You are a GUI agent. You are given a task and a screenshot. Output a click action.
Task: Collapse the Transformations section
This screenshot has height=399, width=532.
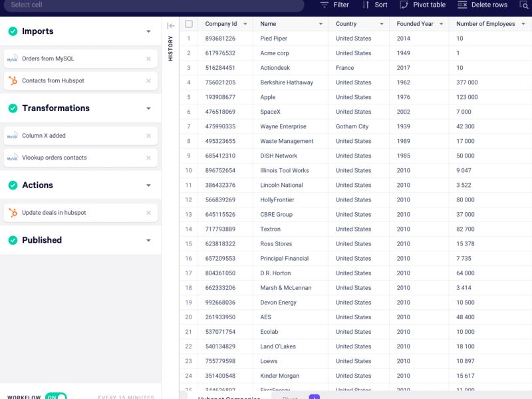click(148, 108)
